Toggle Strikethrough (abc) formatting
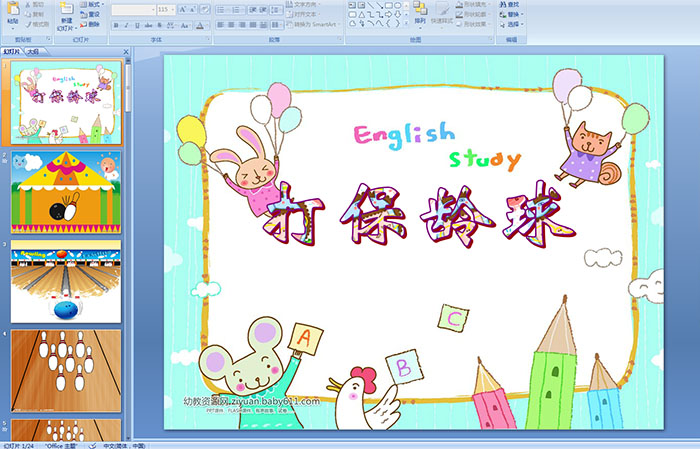The image size is (700, 449). pos(148,25)
